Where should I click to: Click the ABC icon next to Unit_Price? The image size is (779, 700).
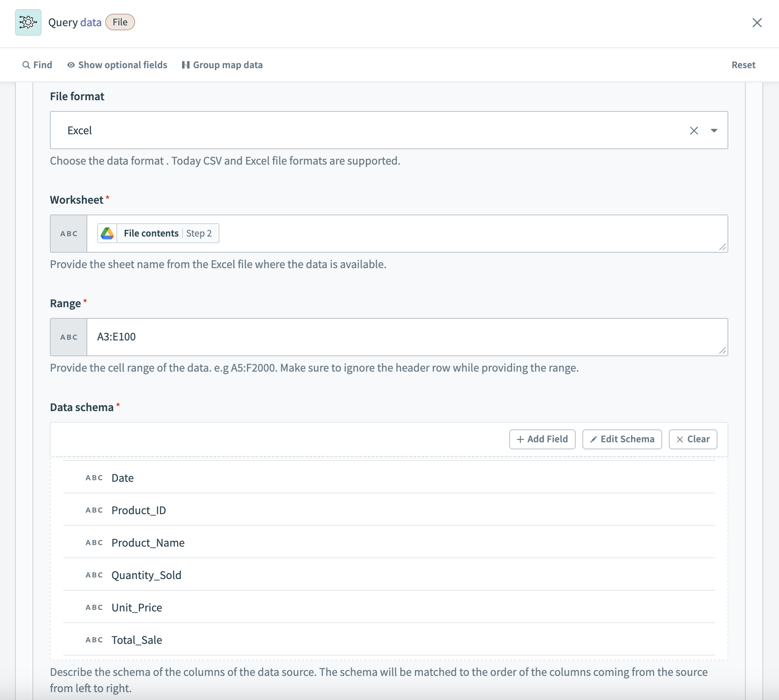coord(94,607)
